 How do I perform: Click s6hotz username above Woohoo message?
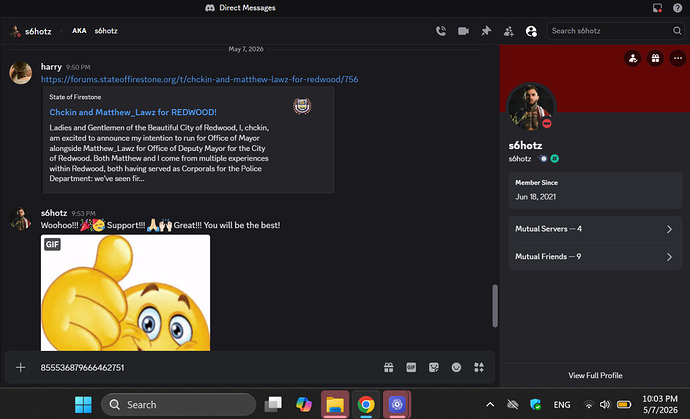point(54,213)
